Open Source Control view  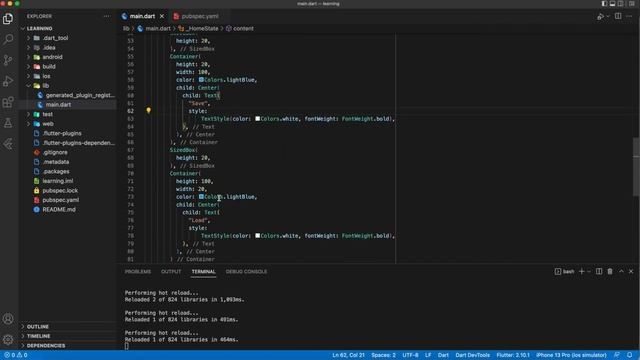click(x=8, y=60)
